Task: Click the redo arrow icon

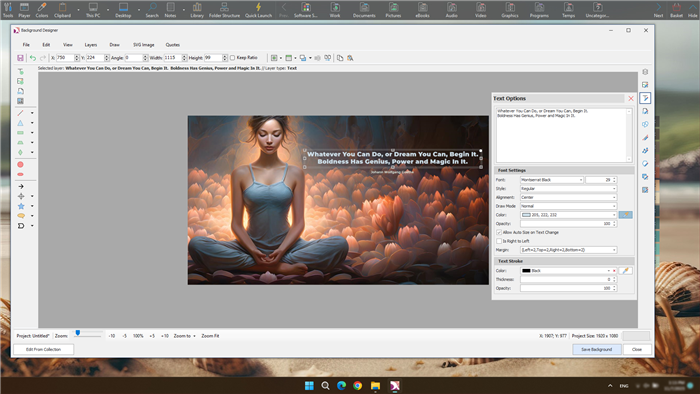Action: (x=43, y=58)
